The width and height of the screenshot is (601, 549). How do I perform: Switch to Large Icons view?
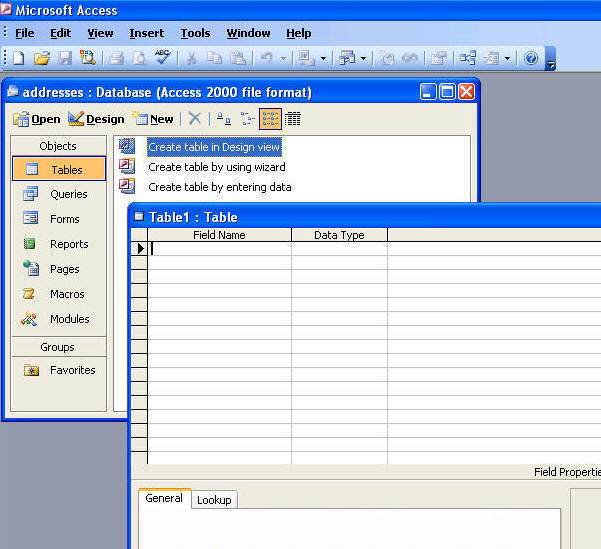(224, 119)
